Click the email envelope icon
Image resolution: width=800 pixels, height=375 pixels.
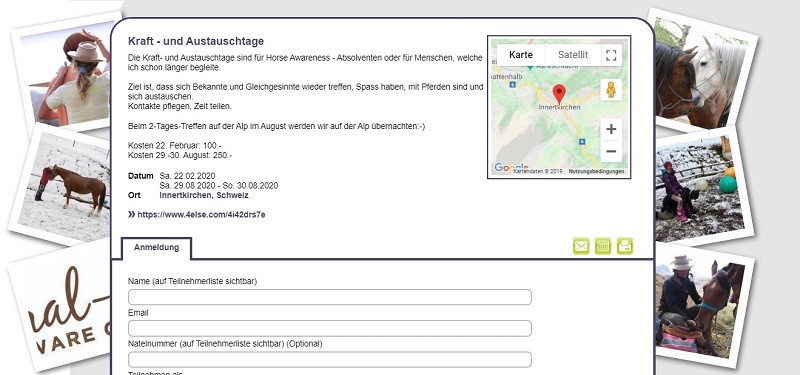tap(581, 246)
